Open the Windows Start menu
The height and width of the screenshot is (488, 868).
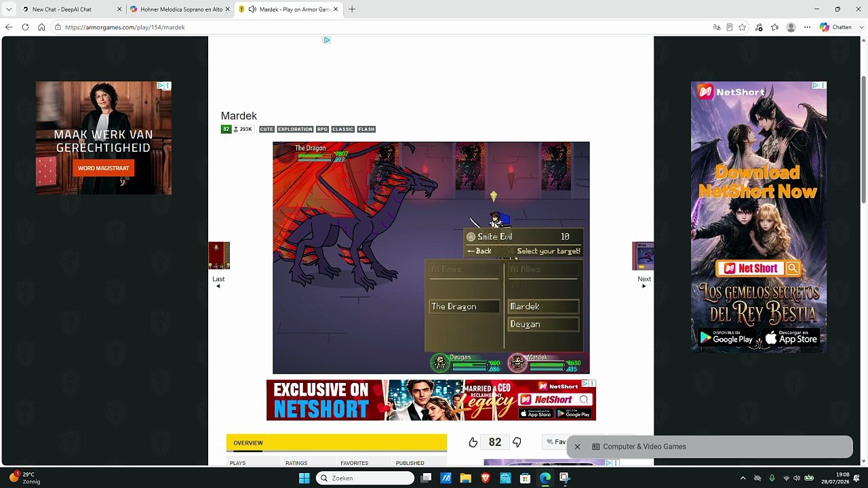tap(304, 478)
